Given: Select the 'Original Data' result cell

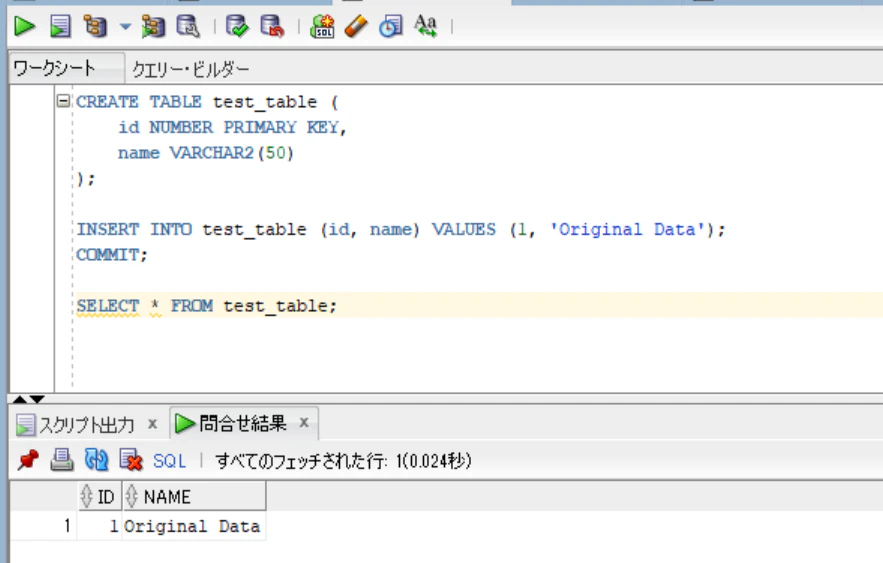Looking at the screenshot, I should (192, 526).
